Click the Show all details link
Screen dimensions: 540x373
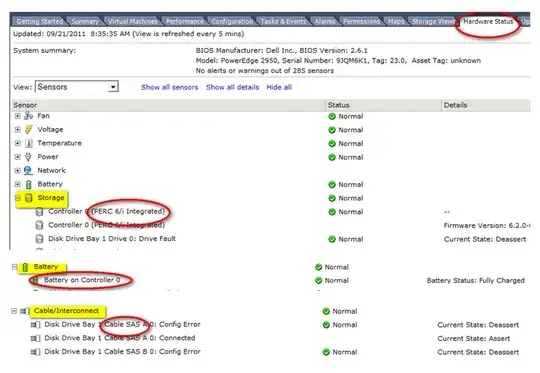pyautogui.click(x=232, y=87)
